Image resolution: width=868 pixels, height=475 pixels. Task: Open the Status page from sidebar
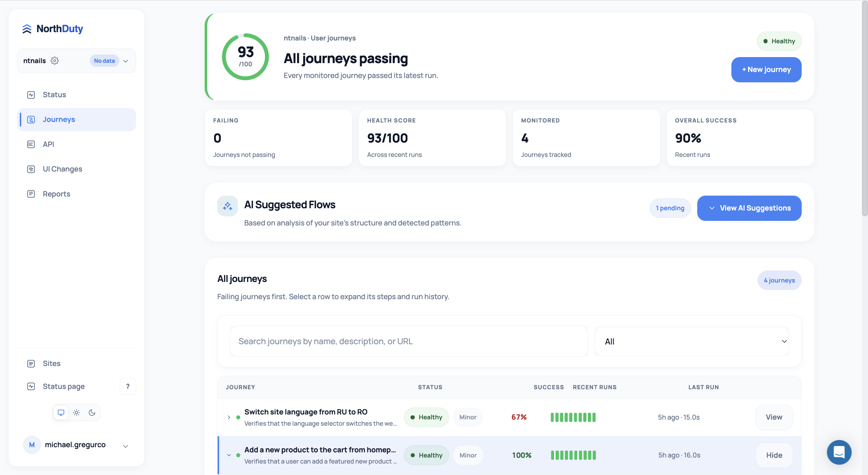click(76, 95)
